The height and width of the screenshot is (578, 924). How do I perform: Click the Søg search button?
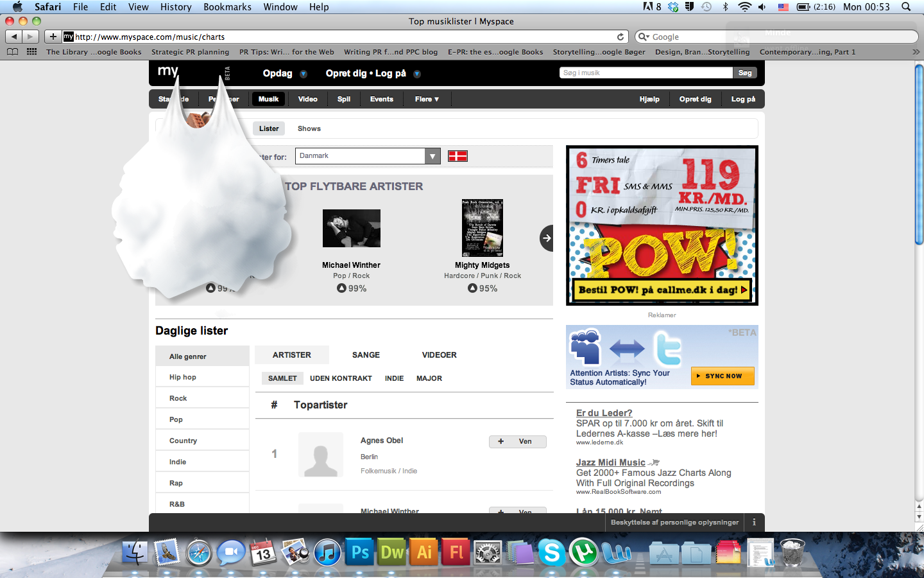[745, 73]
